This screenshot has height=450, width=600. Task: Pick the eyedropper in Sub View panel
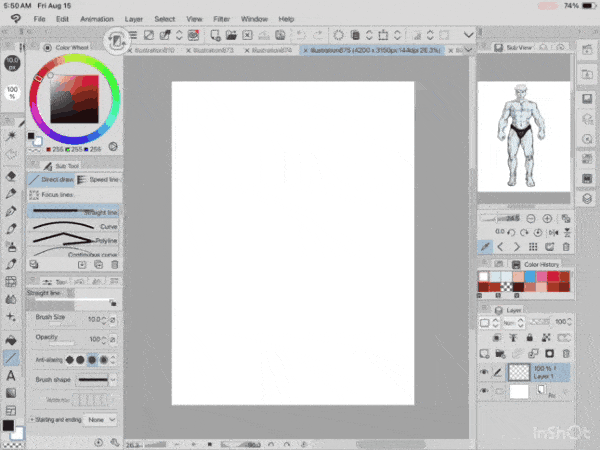[x=486, y=246]
